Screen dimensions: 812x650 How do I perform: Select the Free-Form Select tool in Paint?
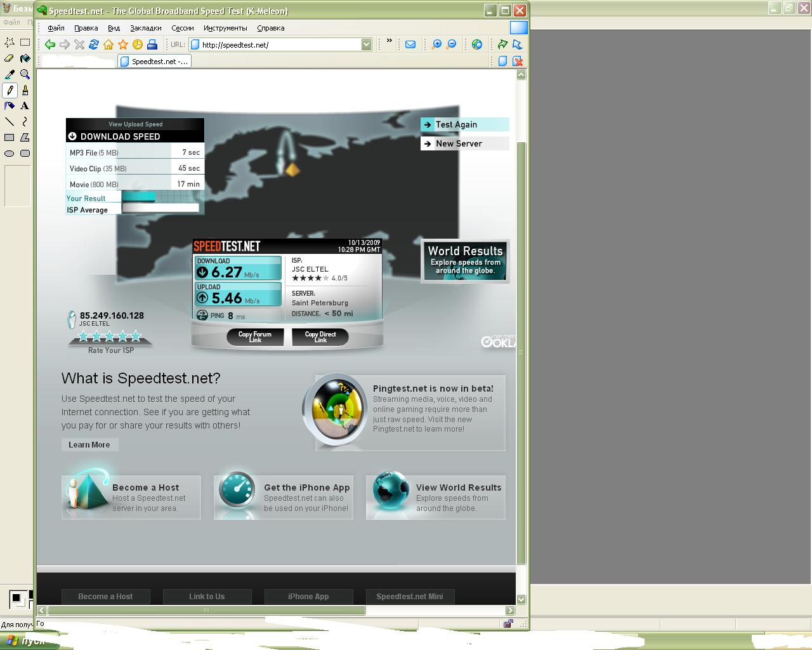point(10,43)
